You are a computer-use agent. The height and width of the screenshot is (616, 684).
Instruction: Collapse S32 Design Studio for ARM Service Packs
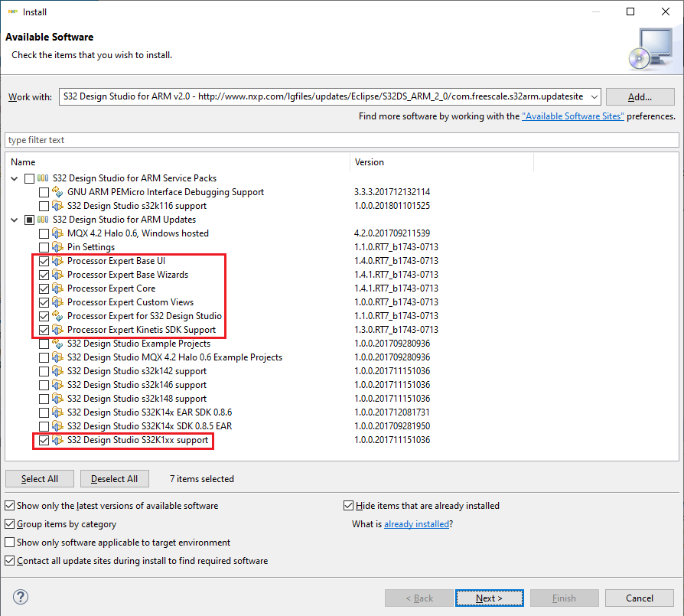[15, 178]
